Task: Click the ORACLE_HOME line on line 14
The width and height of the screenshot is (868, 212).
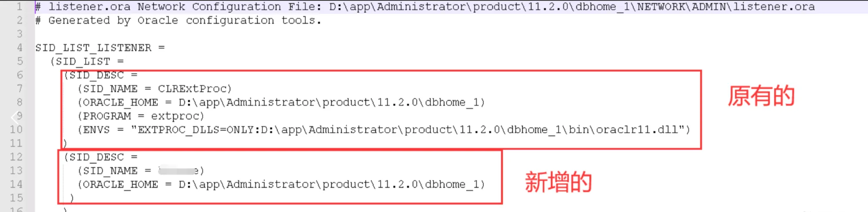Action: pos(282,184)
